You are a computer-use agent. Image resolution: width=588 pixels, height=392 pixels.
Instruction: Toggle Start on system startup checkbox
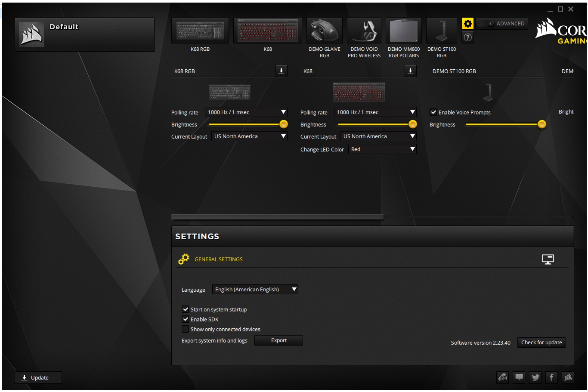[x=186, y=309]
